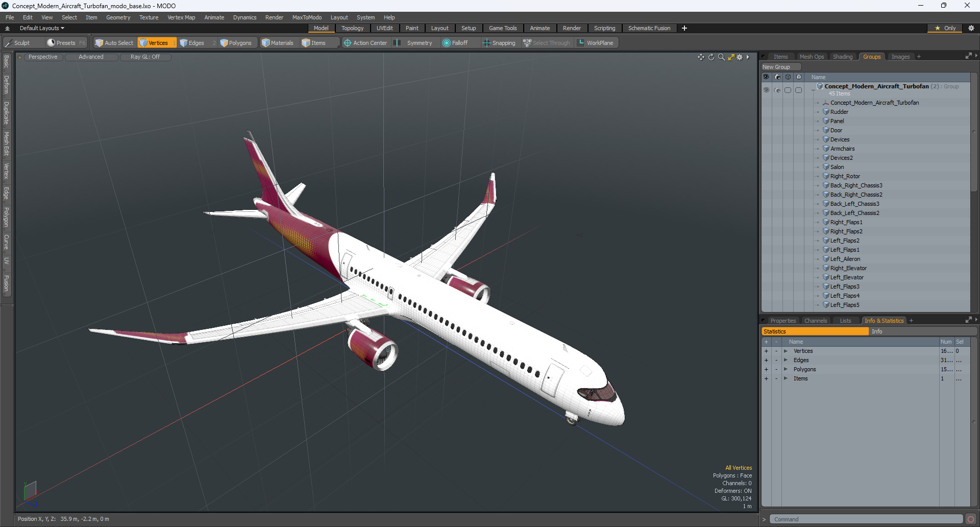Open viewport settings gear icon

(740, 57)
